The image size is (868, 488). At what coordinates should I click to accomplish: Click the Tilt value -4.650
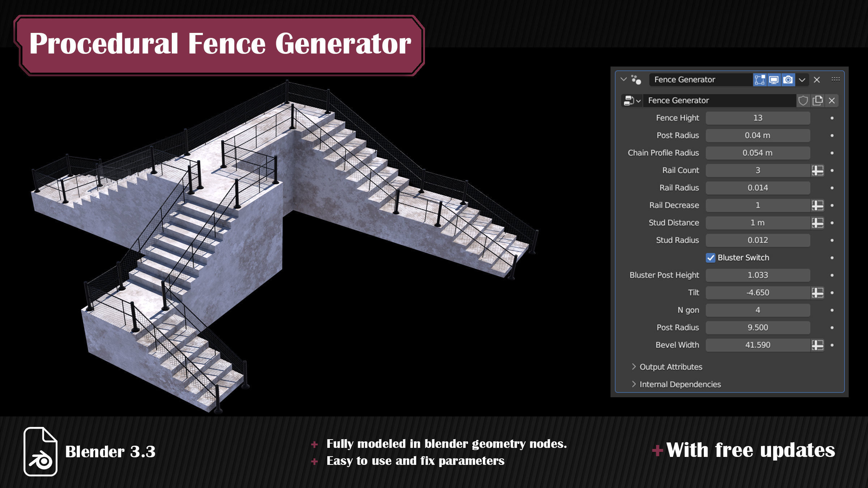pyautogui.click(x=758, y=292)
